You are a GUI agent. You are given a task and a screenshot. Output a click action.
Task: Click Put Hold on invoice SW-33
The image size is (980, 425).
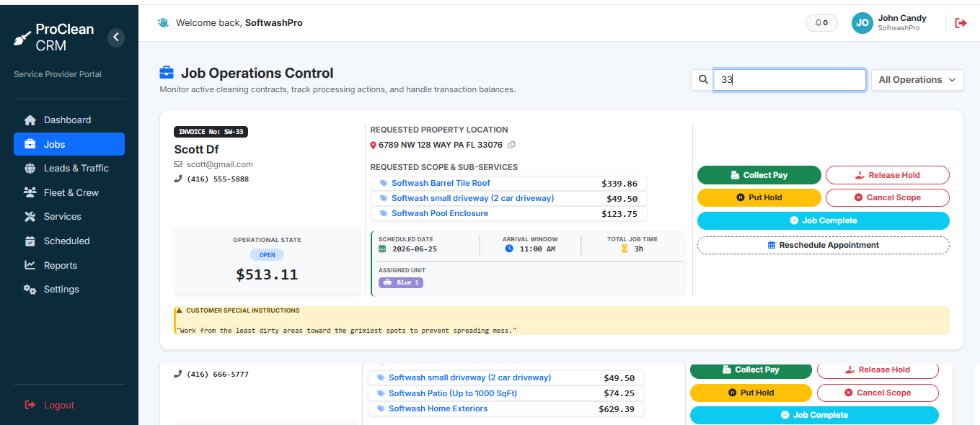759,197
